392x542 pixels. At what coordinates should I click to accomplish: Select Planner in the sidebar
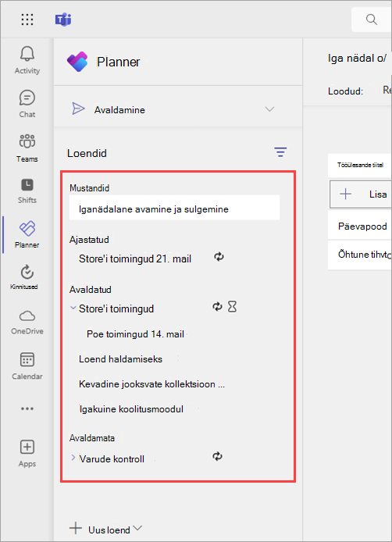tap(27, 235)
